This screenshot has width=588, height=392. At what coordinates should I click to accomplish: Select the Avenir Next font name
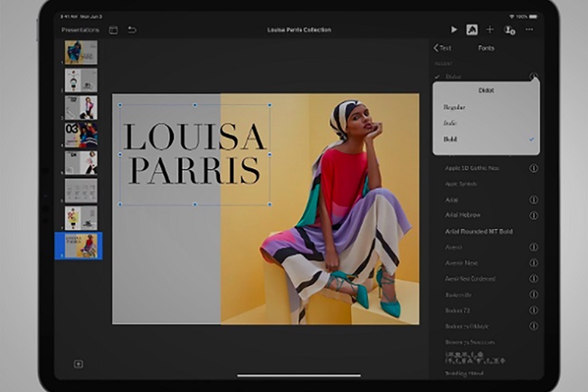pyautogui.click(x=461, y=263)
